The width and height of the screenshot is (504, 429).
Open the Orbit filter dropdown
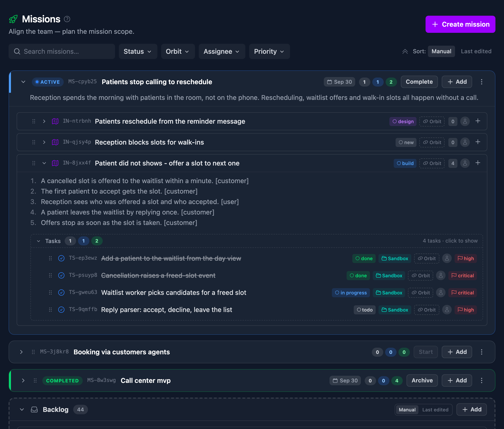[178, 51]
